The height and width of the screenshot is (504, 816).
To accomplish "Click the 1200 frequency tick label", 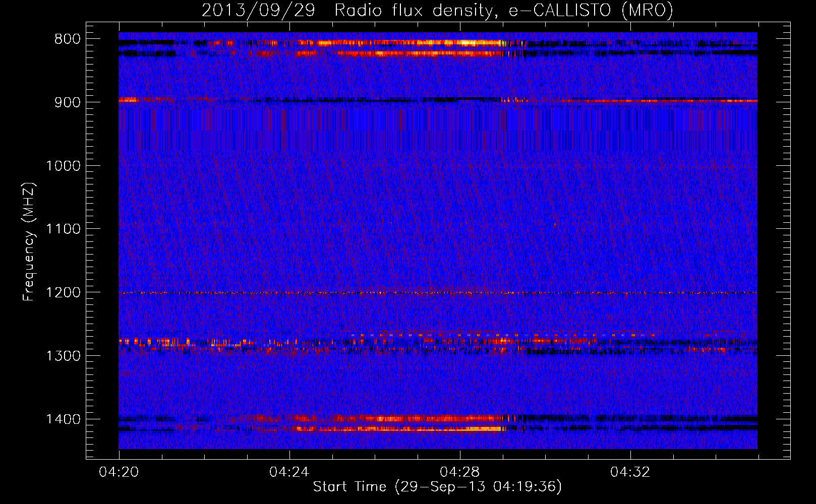I will point(63,293).
